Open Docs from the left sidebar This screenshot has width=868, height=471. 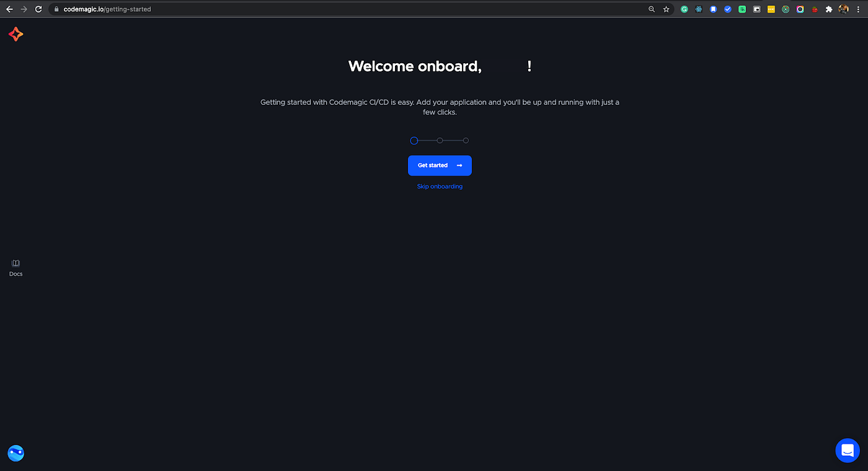(x=15, y=268)
